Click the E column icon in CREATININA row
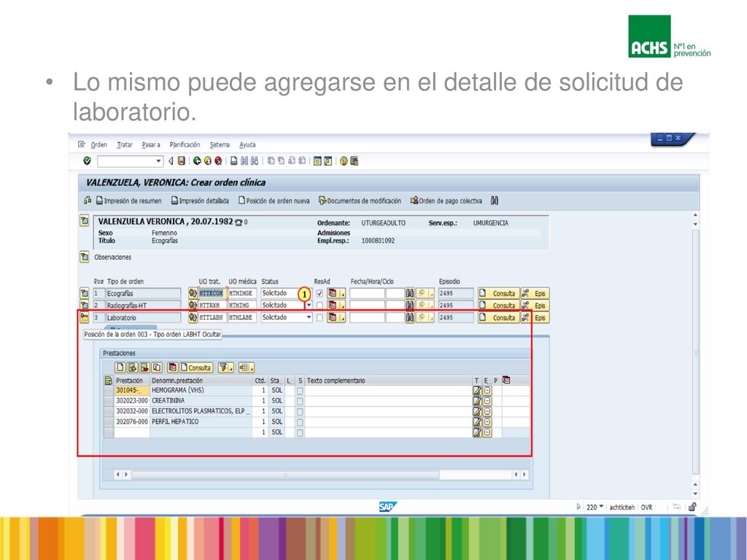The height and width of the screenshot is (560, 747). pyautogui.click(x=487, y=401)
